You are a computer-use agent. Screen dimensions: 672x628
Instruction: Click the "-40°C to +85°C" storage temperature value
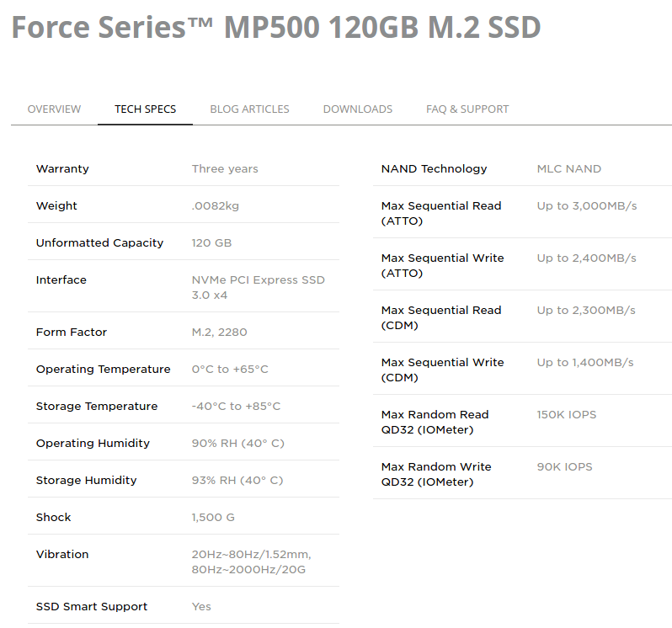point(236,407)
